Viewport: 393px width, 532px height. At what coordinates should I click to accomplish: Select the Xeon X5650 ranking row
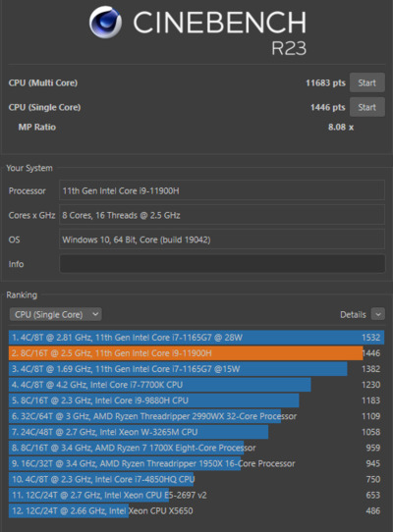pyautogui.click(x=196, y=511)
